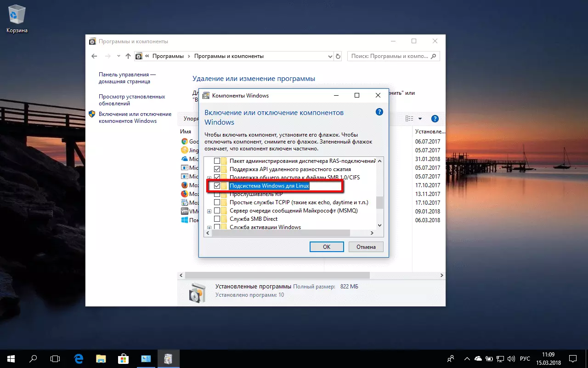
Task: Select the Google Chrome icon in programs list
Action: [x=185, y=142]
